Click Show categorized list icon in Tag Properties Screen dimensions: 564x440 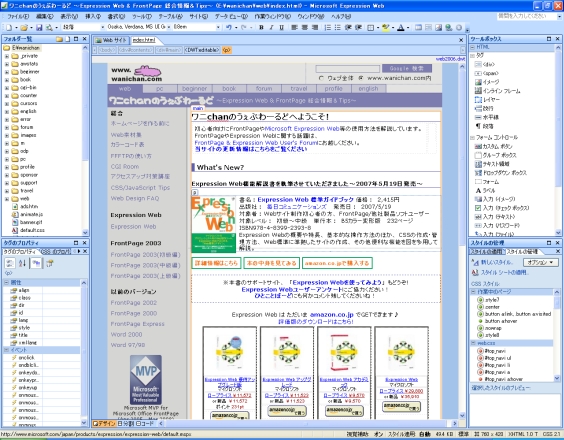point(10,263)
